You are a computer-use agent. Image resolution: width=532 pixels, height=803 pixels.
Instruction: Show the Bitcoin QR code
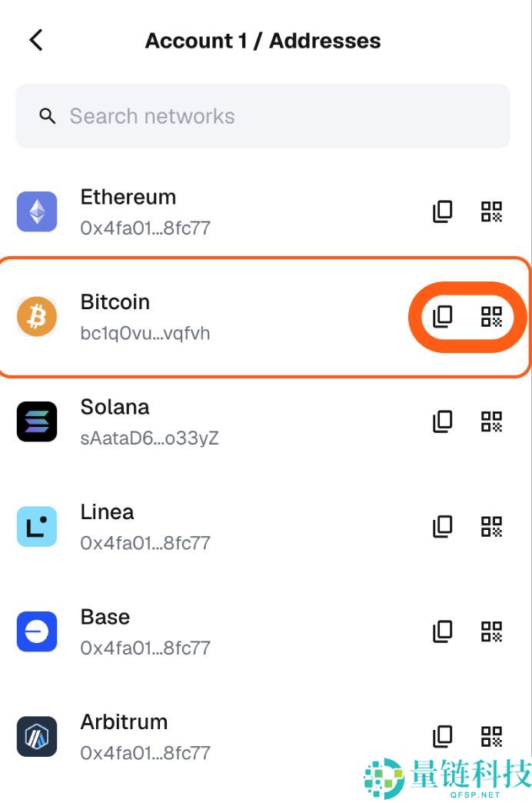(492, 316)
